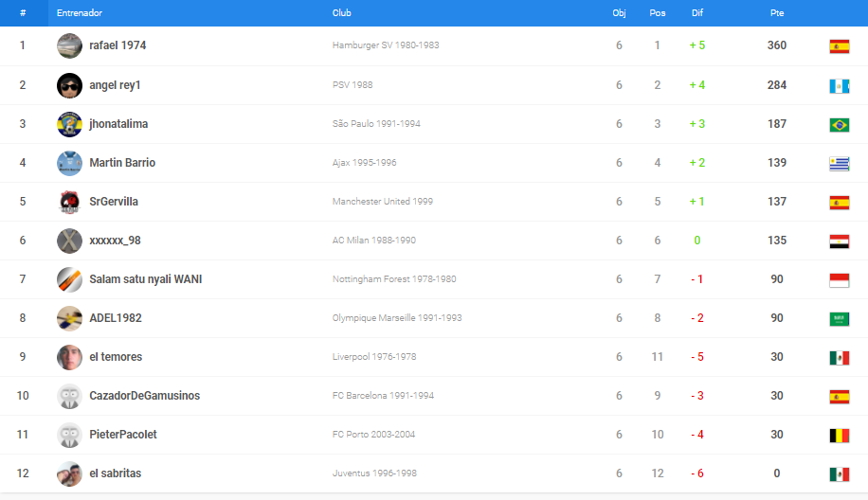This screenshot has width=868, height=500.
Task: Click SrGervilla's red and black avatar
Action: tap(69, 202)
